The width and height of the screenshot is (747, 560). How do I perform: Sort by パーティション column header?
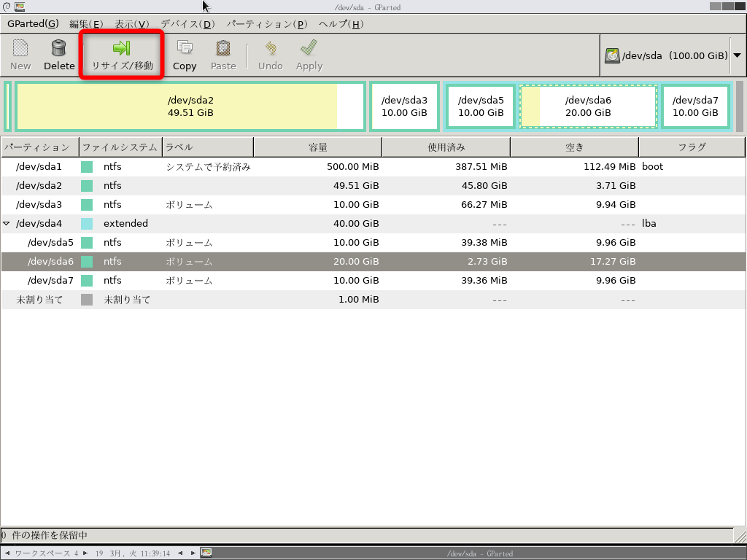coord(40,147)
